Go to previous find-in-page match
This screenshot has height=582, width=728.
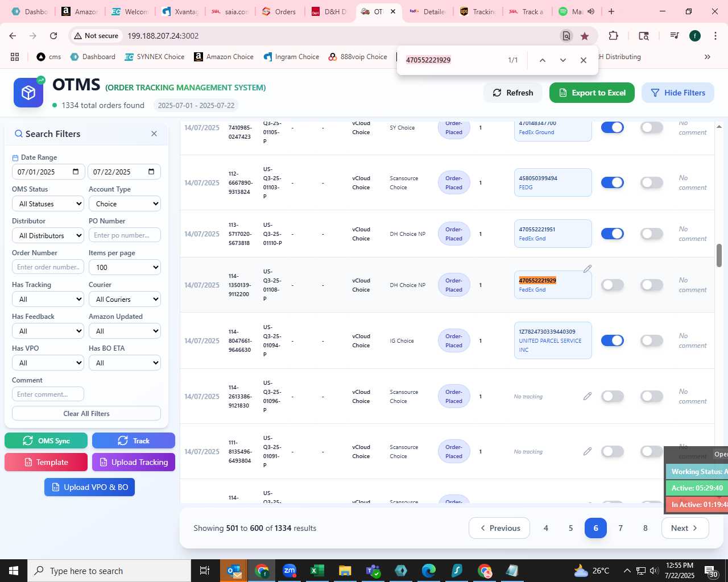543,60
